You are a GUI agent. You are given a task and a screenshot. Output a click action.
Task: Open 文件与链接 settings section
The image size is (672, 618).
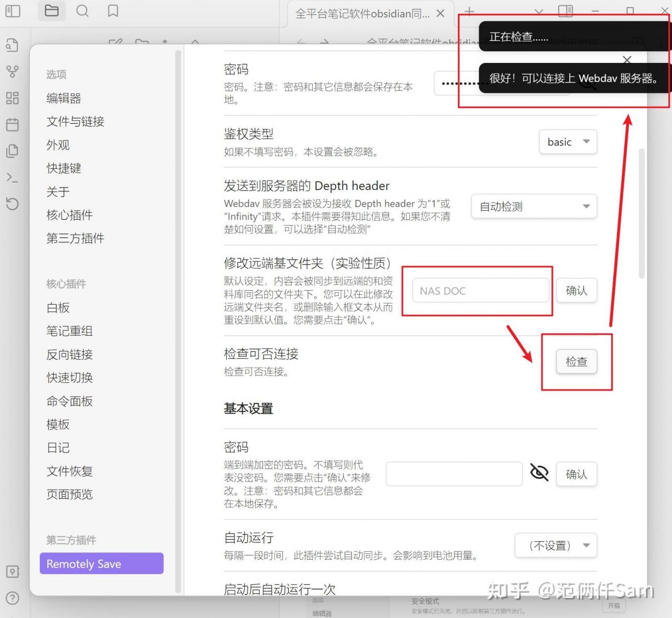pyautogui.click(x=75, y=122)
